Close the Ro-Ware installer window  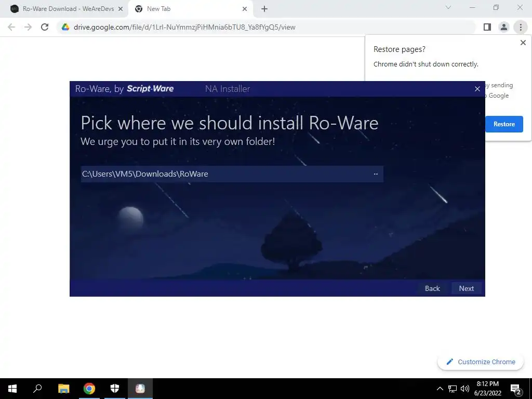click(x=477, y=89)
